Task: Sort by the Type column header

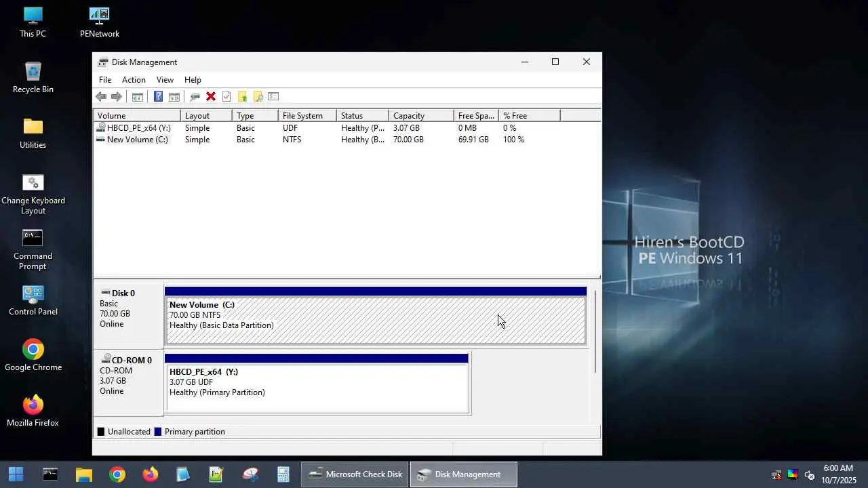Action: click(x=256, y=116)
